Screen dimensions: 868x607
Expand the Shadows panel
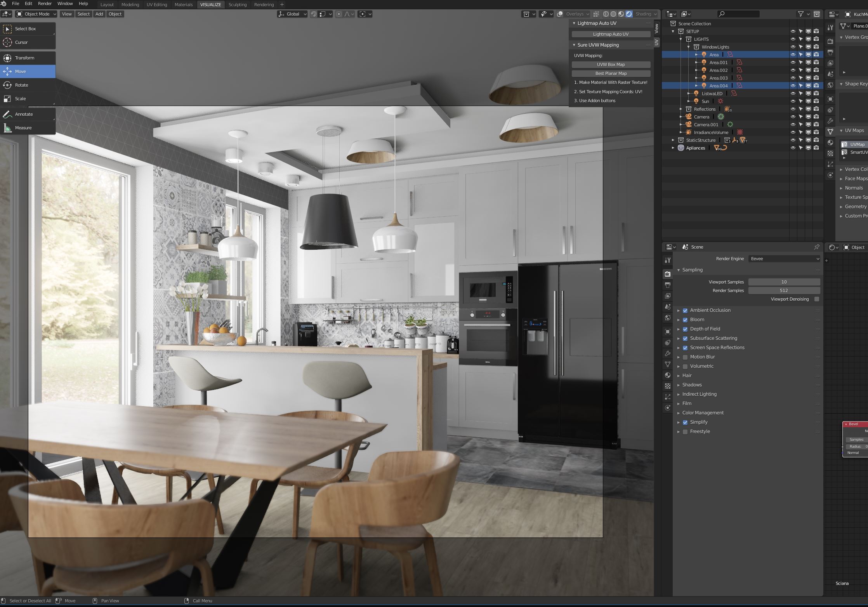pyautogui.click(x=692, y=385)
